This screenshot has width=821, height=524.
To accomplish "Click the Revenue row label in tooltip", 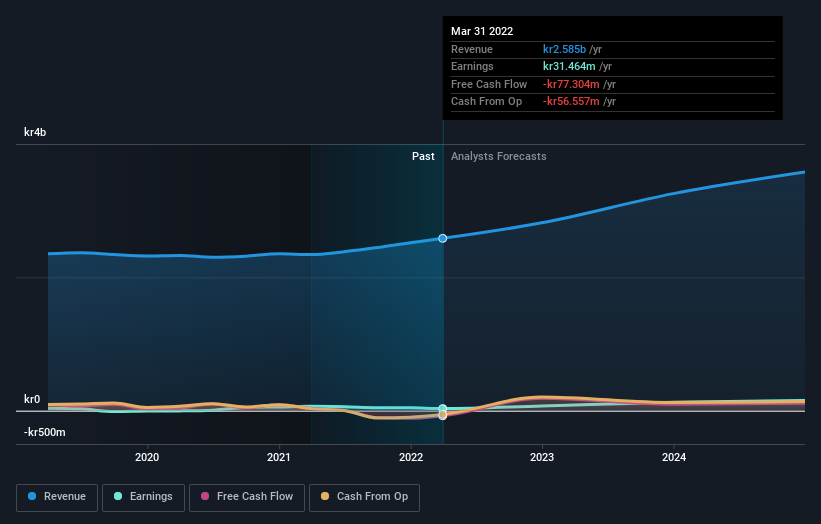I will coord(472,49).
